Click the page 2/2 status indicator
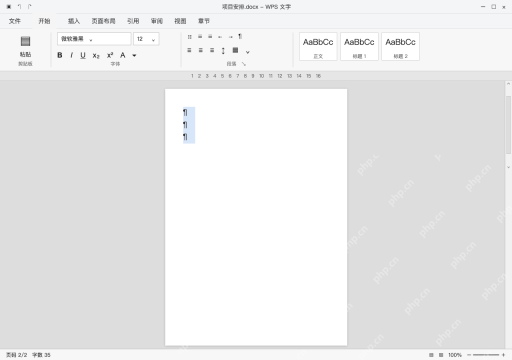The width and height of the screenshot is (512, 360). tap(17, 355)
